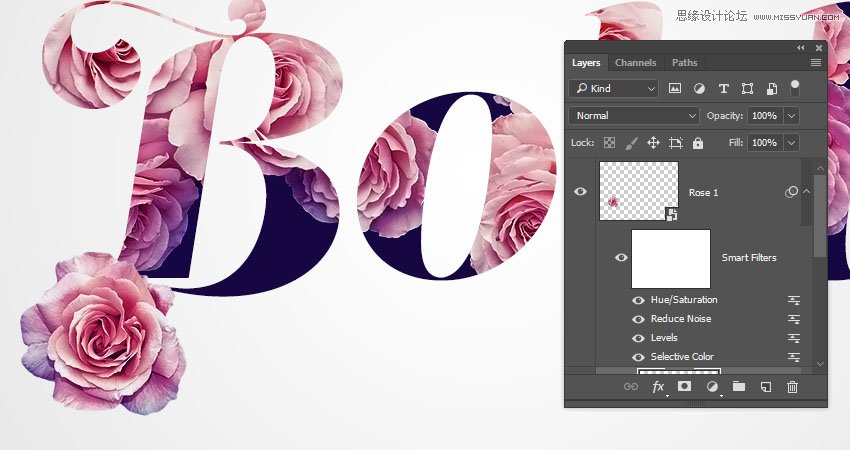Click the Selective Color filter name
Image resolution: width=850 pixels, height=450 pixels.
tap(682, 357)
